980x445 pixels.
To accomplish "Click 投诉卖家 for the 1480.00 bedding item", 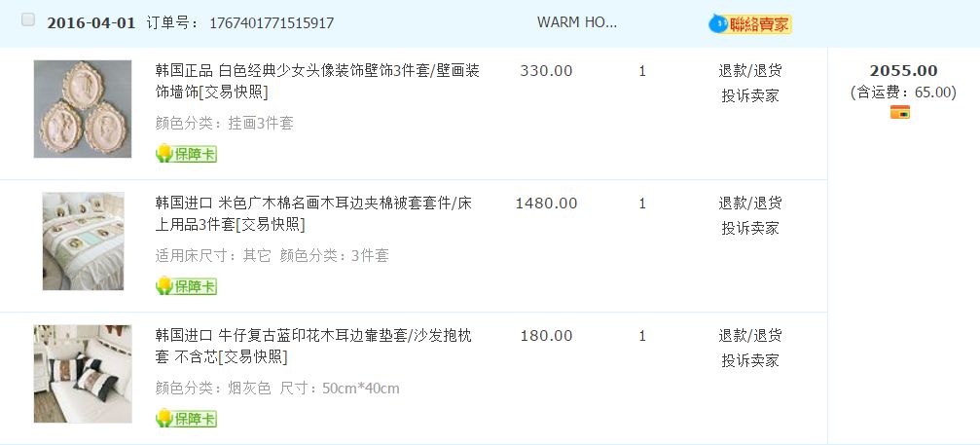I will (x=750, y=228).
